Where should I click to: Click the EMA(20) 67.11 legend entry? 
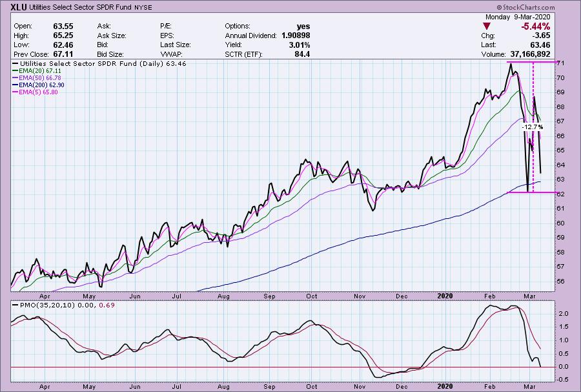coord(37,71)
